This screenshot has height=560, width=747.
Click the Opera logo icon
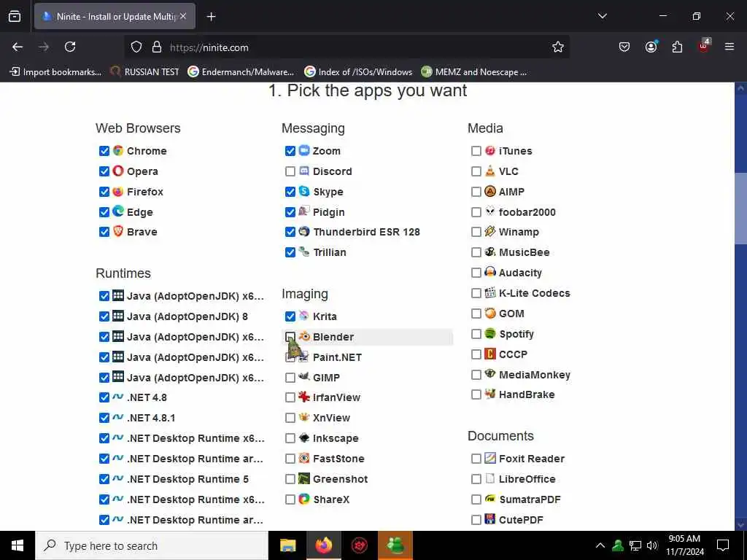[118, 171]
